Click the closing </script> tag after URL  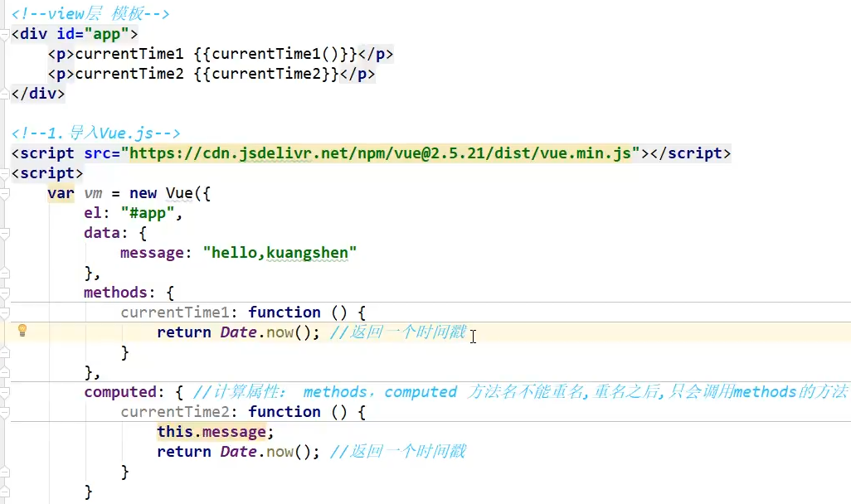pos(690,153)
